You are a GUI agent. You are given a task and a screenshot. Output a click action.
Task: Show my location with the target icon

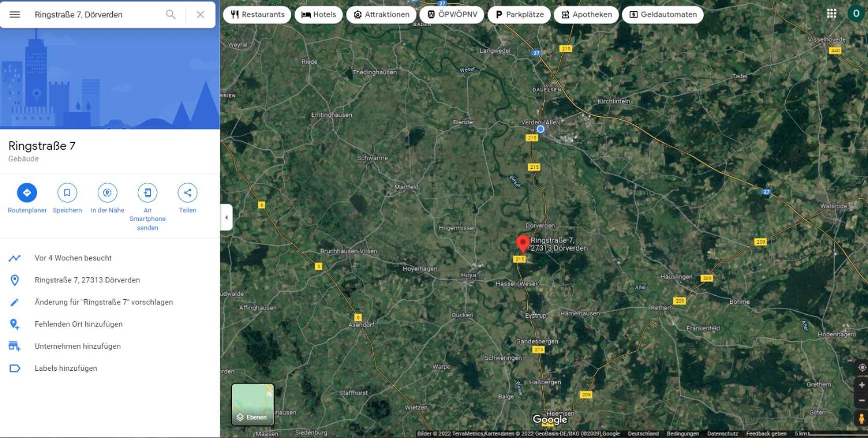861,367
